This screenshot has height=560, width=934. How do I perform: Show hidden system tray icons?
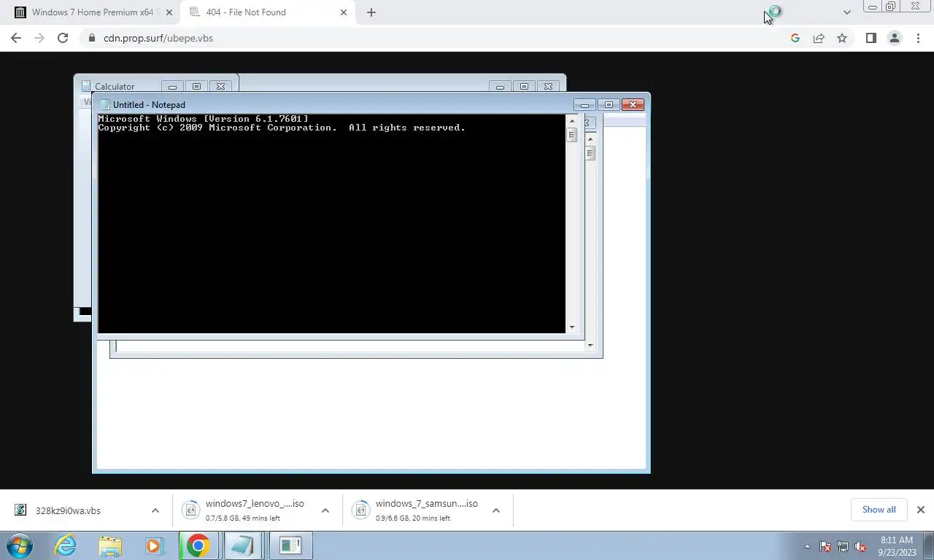coord(807,546)
